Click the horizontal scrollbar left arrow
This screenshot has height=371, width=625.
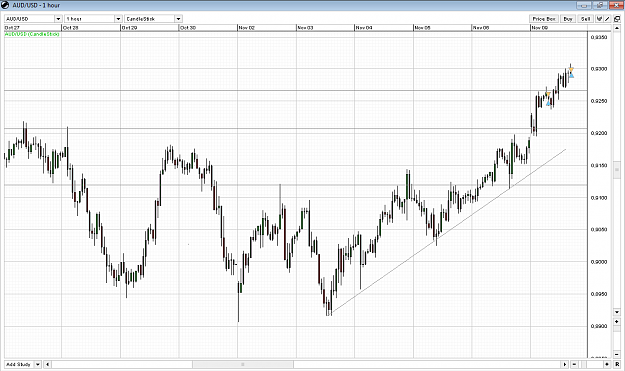[47, 364]
